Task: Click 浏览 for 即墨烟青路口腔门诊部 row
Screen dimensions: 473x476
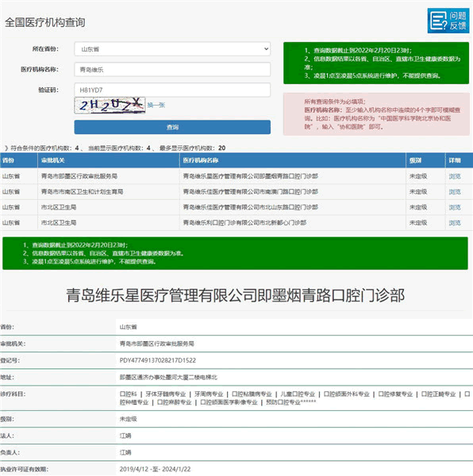Action: pos(455,176)
